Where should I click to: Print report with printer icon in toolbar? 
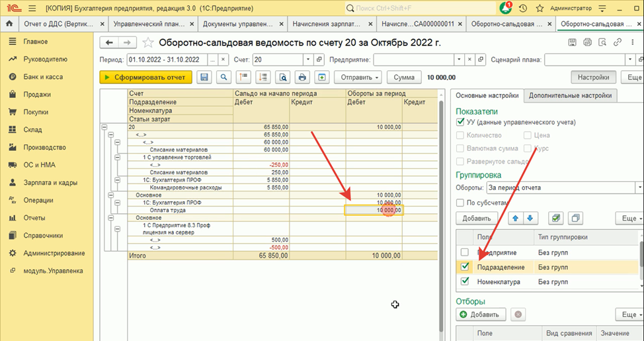point(302,77)
